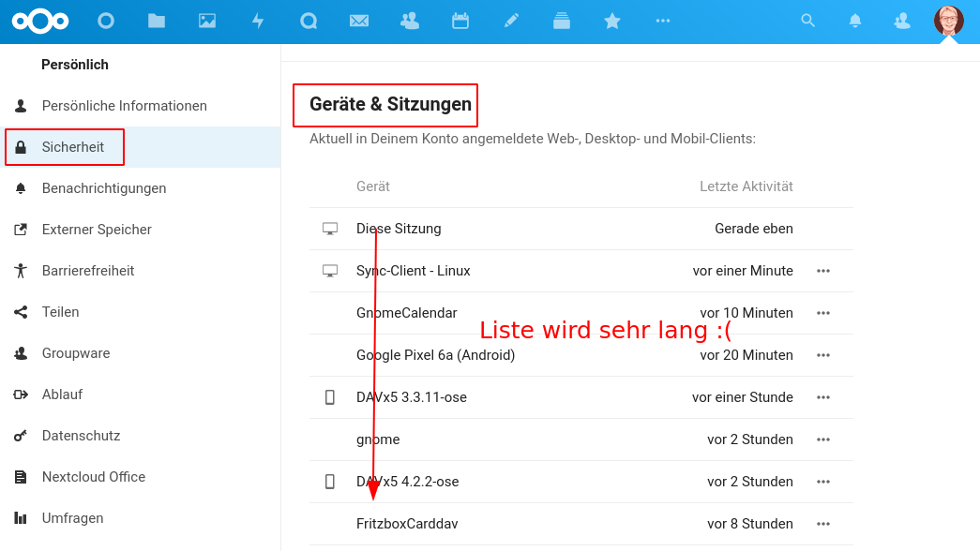Image resolution: width=980 pixels, height=551 pixels.
Task: Open the Notes pencil icon
Action: pos(510,22)
